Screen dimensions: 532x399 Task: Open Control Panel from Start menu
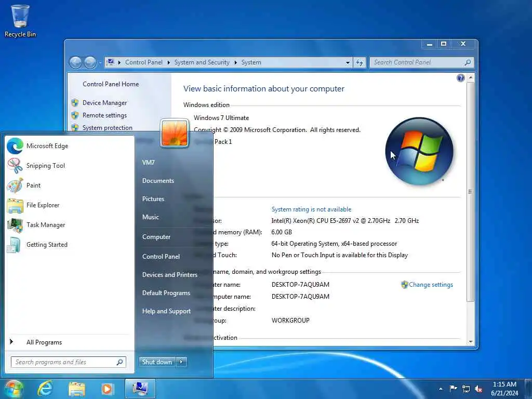click(x=161, y=257)
